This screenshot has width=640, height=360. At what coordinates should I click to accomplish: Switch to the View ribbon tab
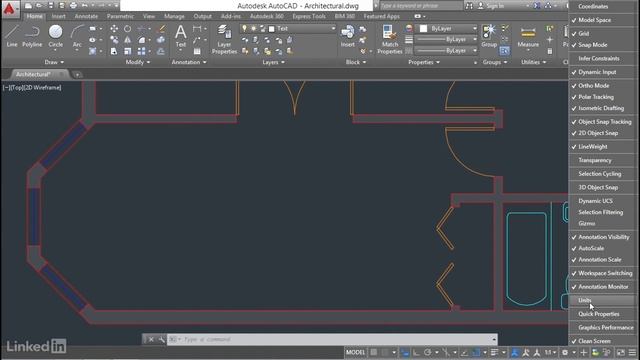coord(149,16)
